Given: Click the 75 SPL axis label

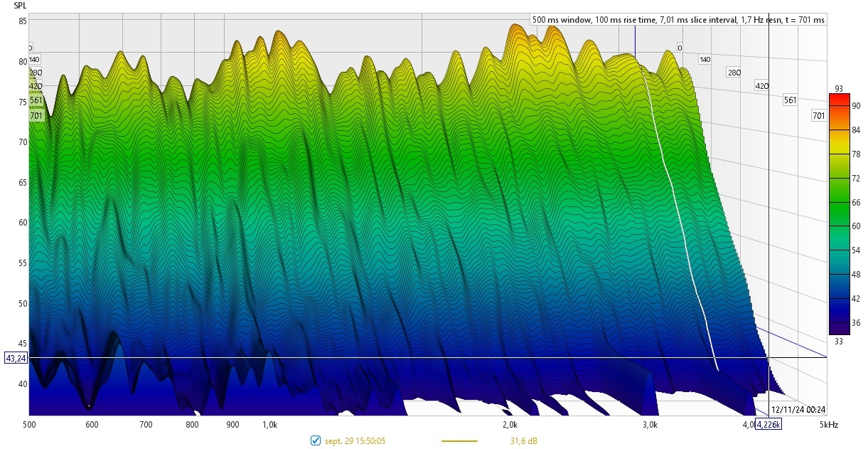Looking at the screenshot, I should [x=22, y=102].
